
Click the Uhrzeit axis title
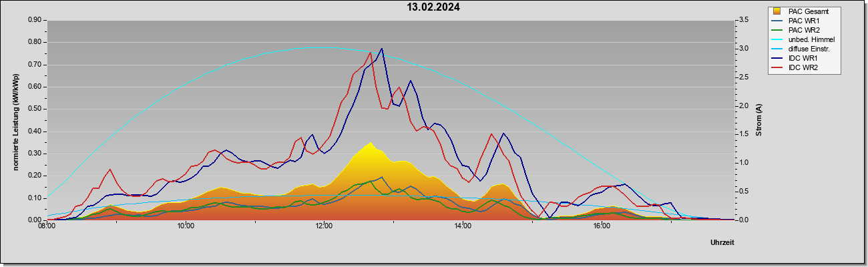(722, 243)
